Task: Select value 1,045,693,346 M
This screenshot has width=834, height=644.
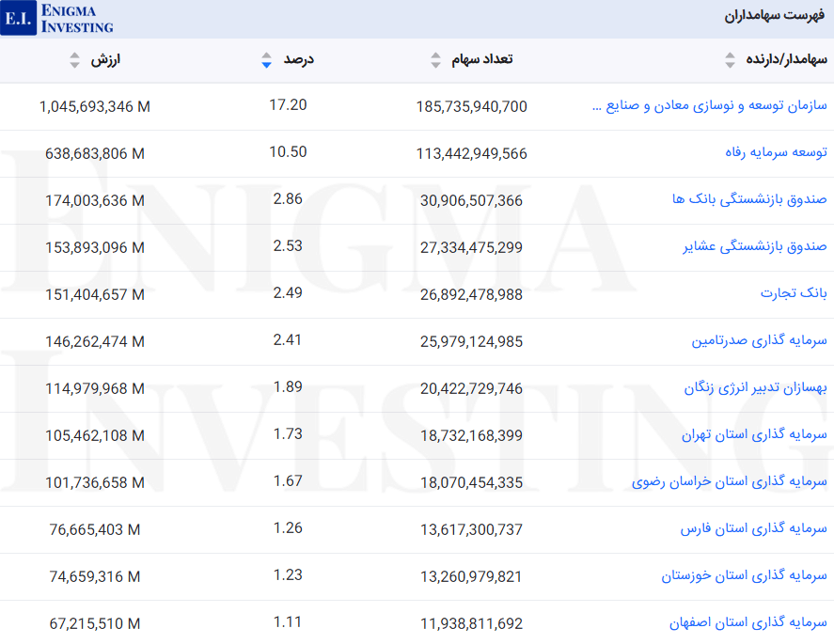Action: [95, 107]
